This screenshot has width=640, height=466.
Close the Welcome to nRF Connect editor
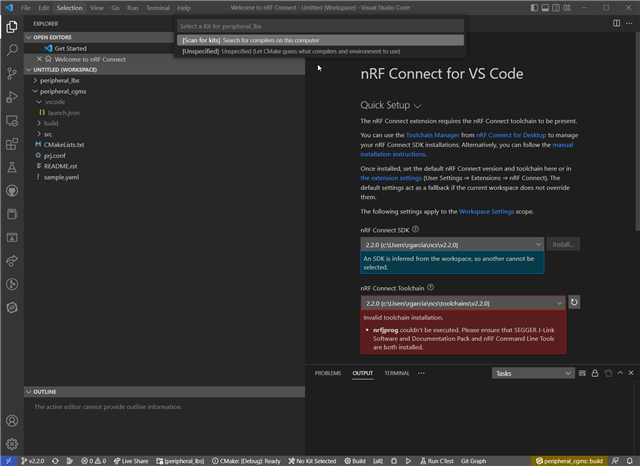39,59
